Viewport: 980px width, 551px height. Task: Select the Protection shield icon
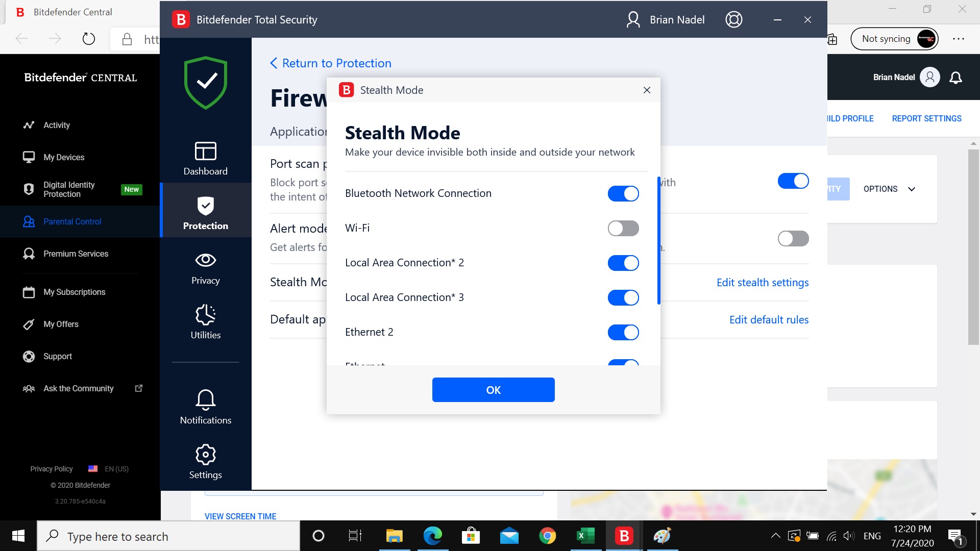[205, 206]
